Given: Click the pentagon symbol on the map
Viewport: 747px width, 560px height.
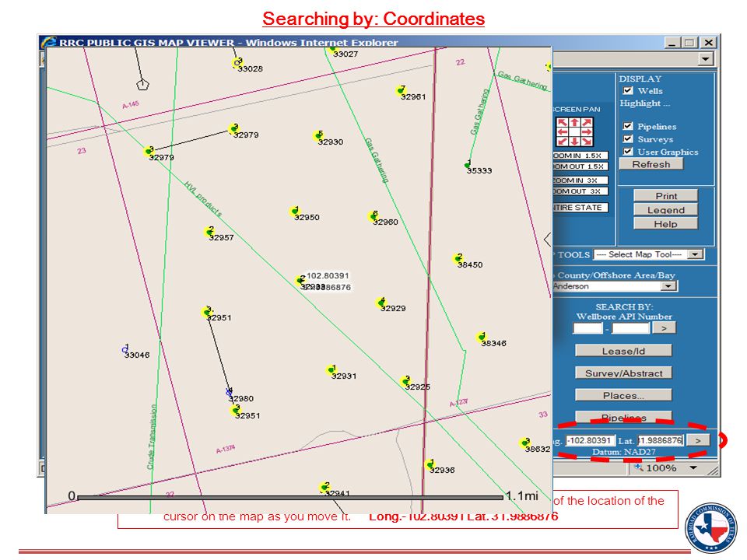Looking at the screenshot, I should (143, 85).
